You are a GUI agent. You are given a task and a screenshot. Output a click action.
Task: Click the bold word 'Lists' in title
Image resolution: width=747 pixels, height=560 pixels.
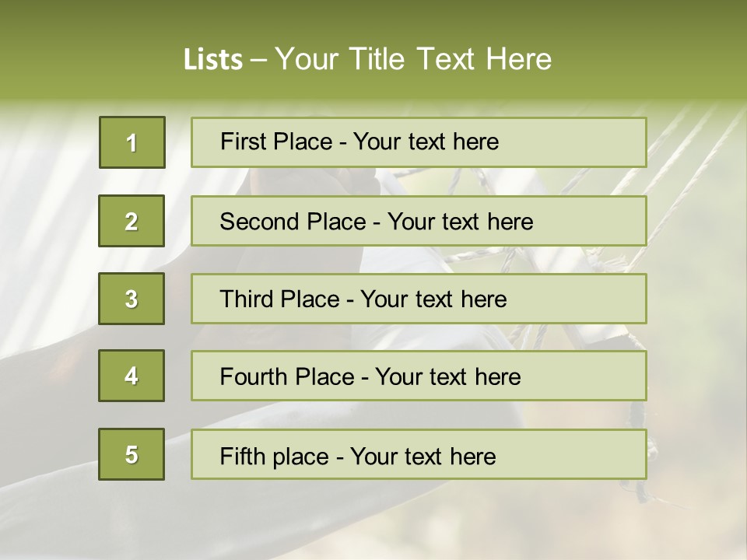click(213, 60)
